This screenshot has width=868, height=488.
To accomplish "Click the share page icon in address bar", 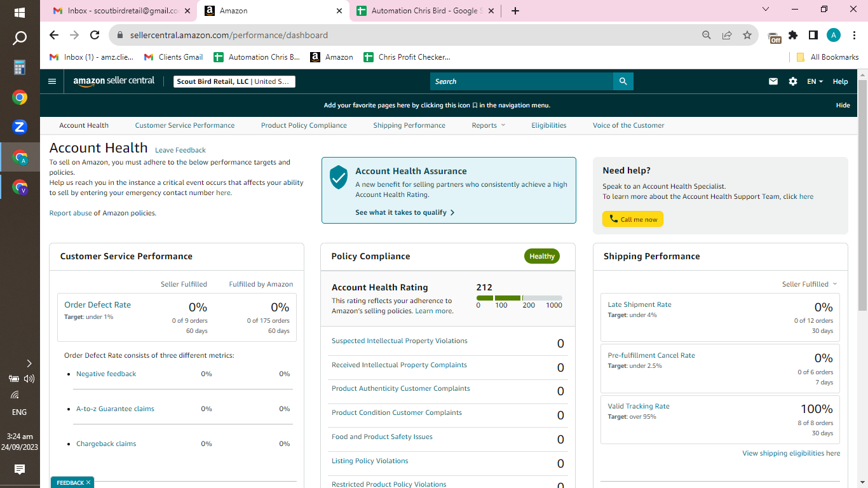I will pos(727,35).
